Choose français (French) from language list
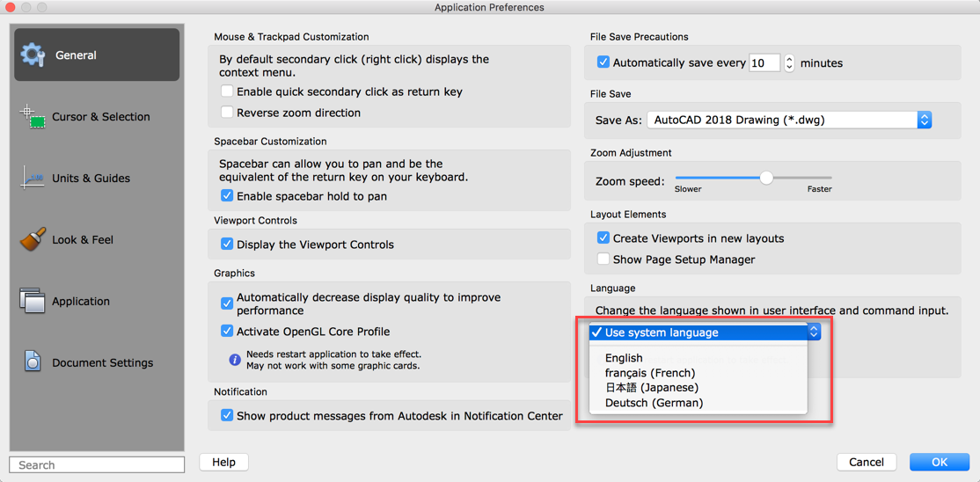 click(649, 373)
